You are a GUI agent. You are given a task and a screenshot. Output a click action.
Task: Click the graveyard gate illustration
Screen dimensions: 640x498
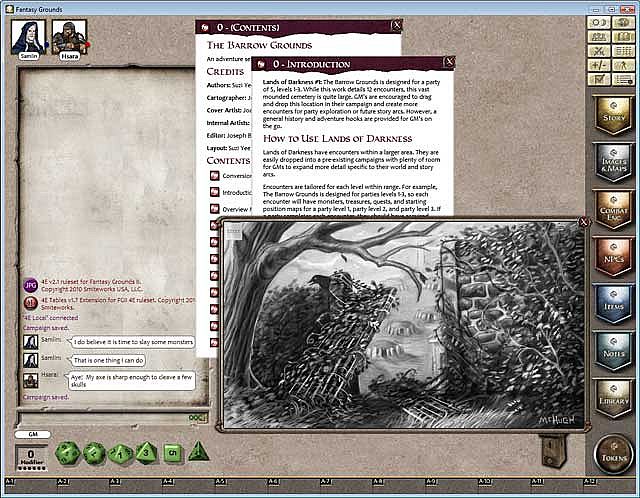click(x=404, y=325)
